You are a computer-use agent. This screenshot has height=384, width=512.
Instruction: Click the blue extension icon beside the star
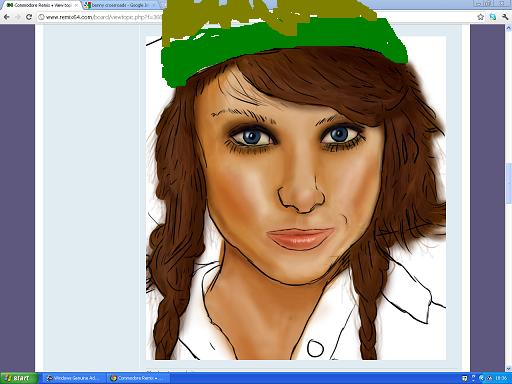[493, 17]
